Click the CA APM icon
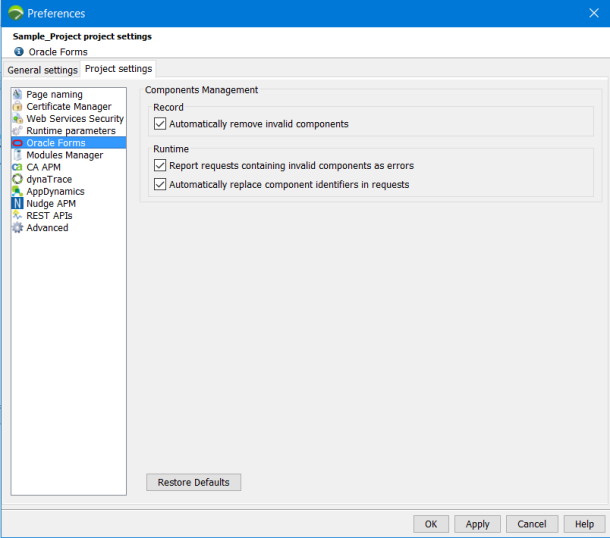 (17, 167)
